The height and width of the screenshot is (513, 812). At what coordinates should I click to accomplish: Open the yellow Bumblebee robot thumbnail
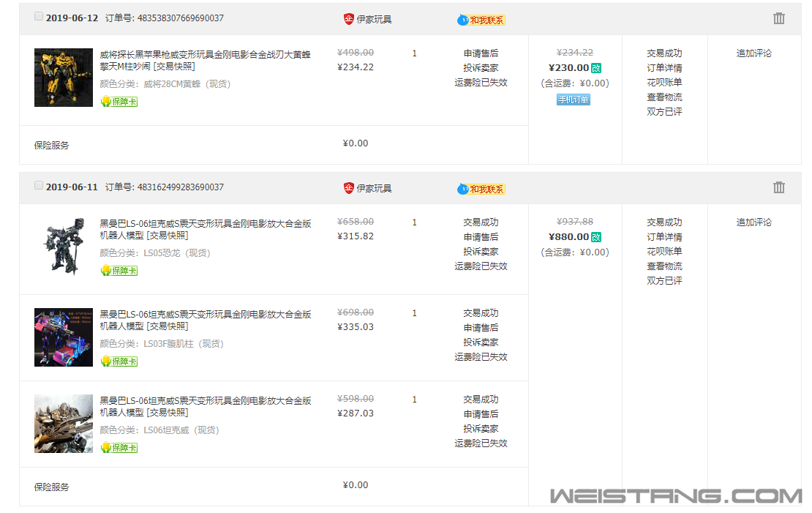pos(64,78)
